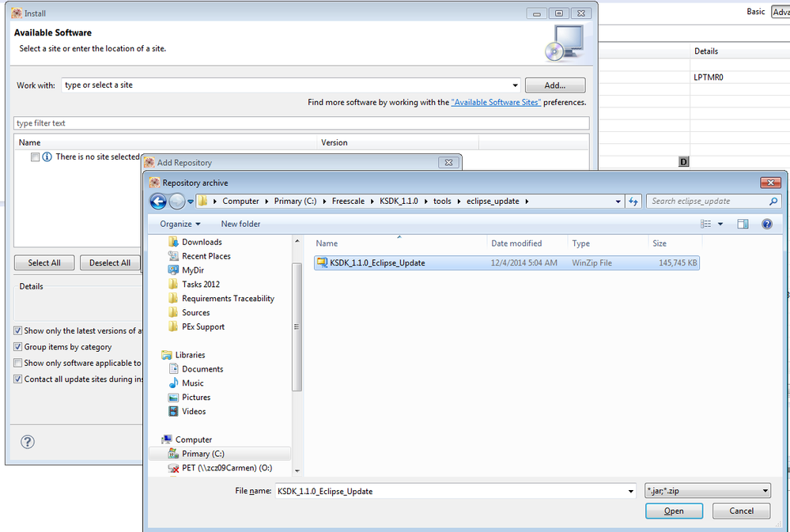Click Cancel in the Repository archive dialog
Viewport: 790px width, 532px height.
742,511
